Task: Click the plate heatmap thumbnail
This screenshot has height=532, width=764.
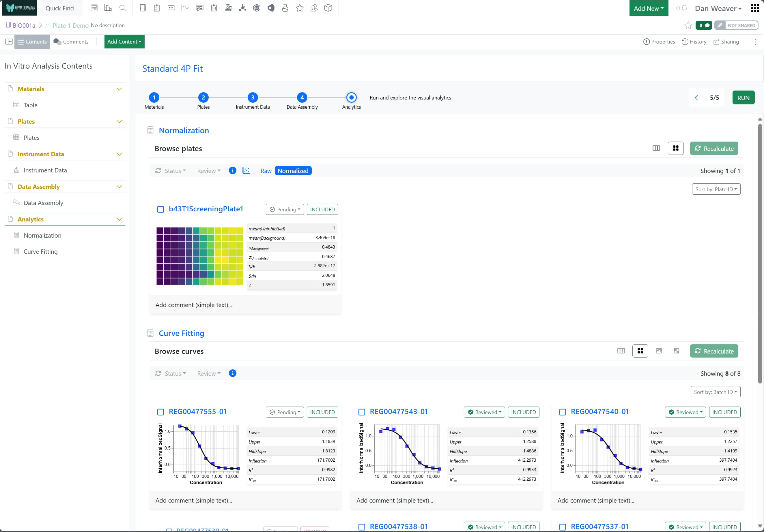Action: 200,256
